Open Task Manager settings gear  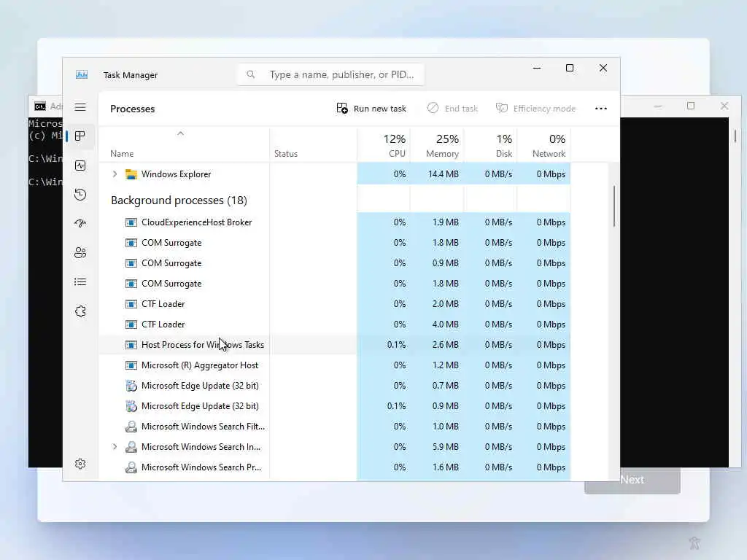(80, 464)
